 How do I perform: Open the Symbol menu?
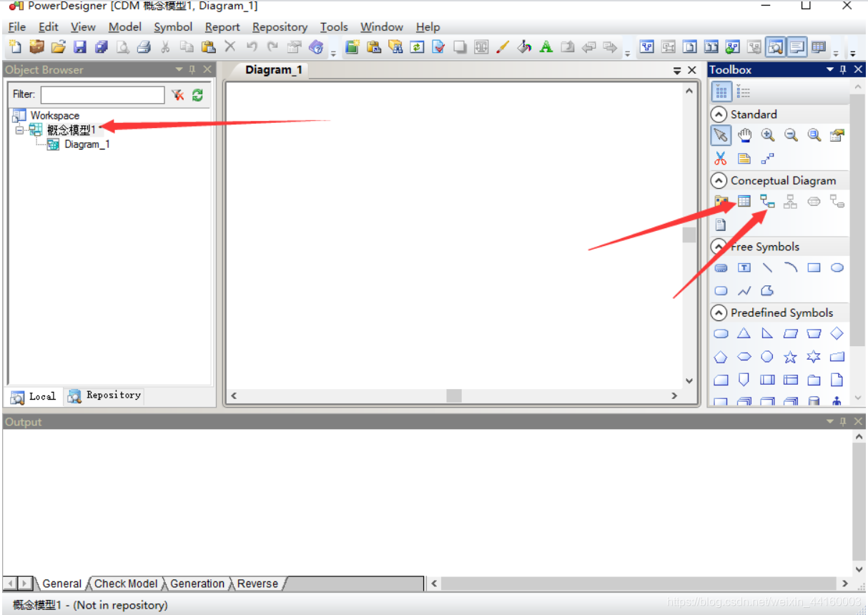click(173, 27)
